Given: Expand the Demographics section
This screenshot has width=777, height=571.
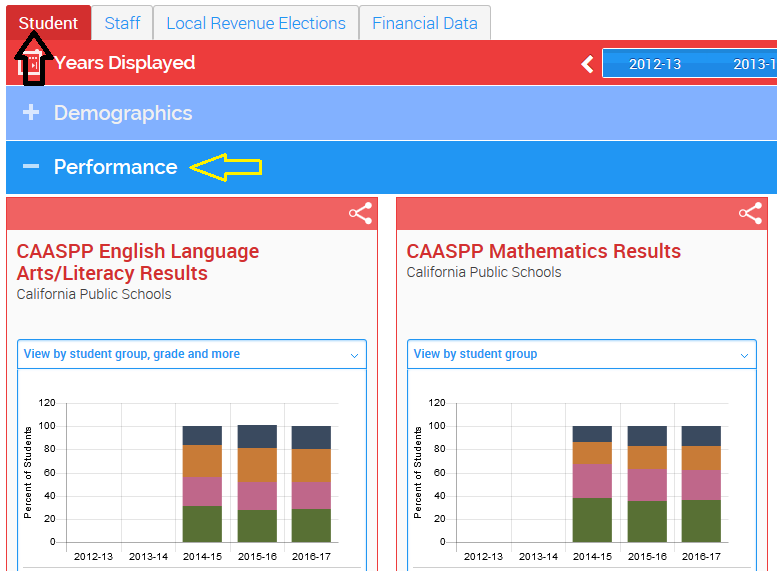Looking at the screenshot, I should coord(123,113).
